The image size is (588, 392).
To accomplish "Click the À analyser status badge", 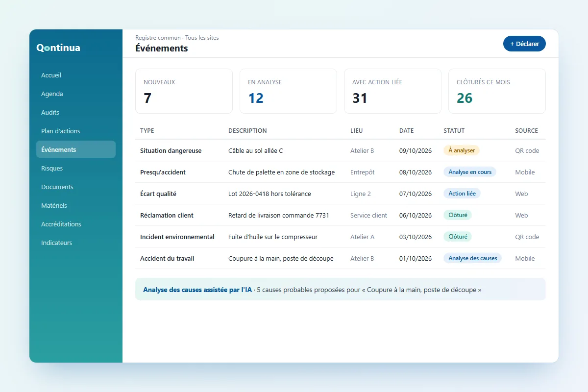I will point(462,150).
